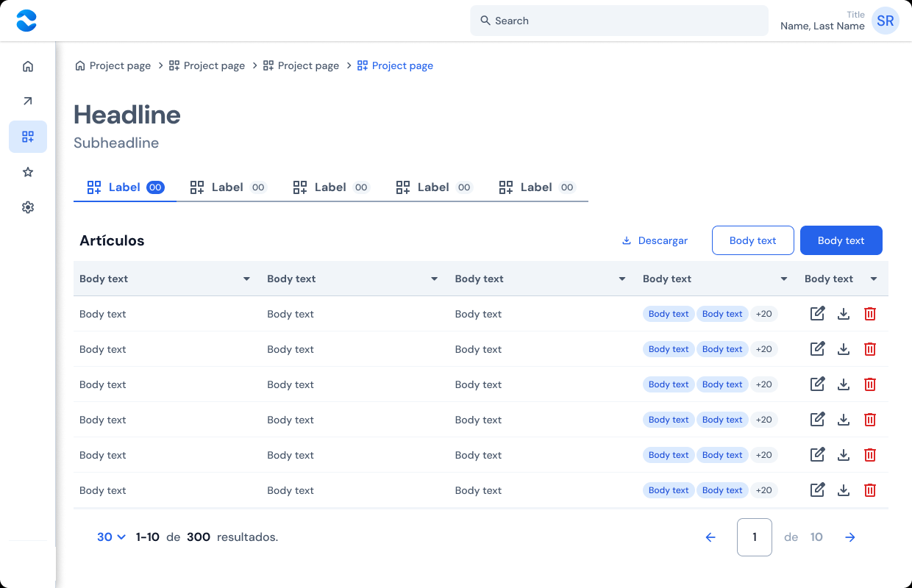Delete the fourth table row
The image size is (912, 588).
click(x=870, y=420)
